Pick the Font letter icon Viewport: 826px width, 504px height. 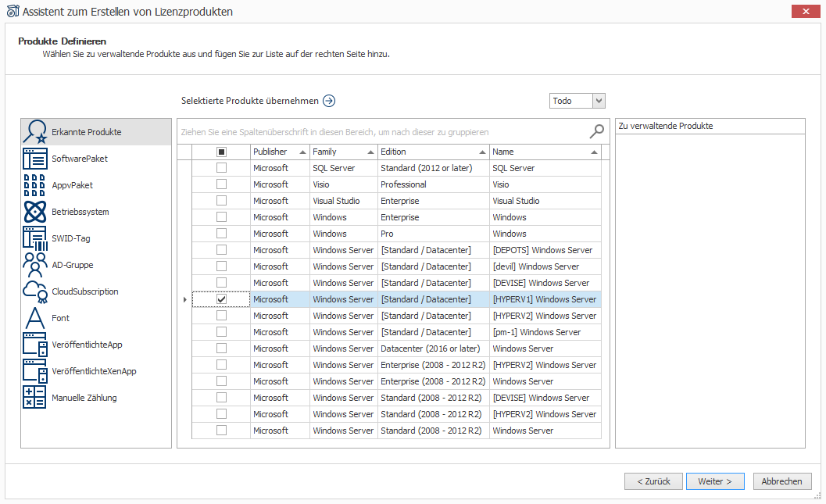34,318
